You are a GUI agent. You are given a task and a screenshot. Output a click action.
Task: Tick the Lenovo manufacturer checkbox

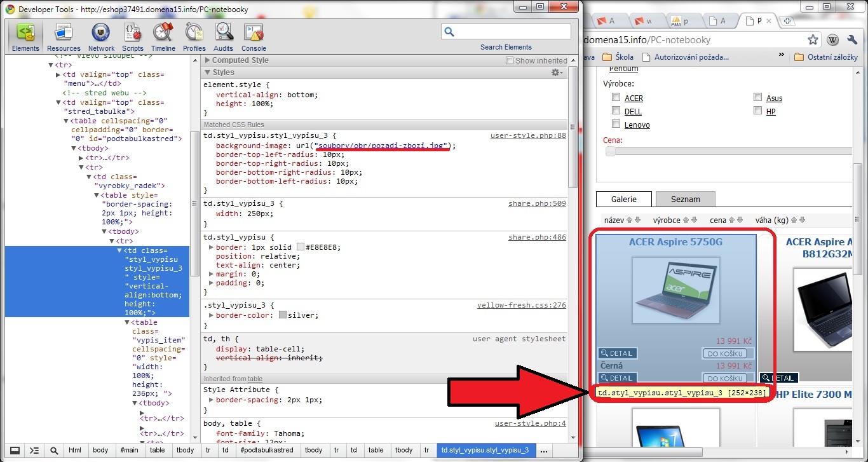(616, 124)
